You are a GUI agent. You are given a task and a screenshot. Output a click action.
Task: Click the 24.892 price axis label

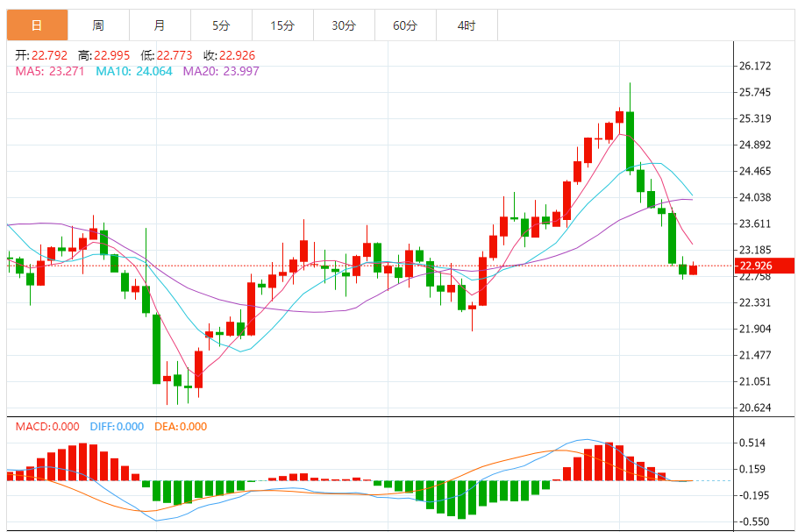coord(755,145)
